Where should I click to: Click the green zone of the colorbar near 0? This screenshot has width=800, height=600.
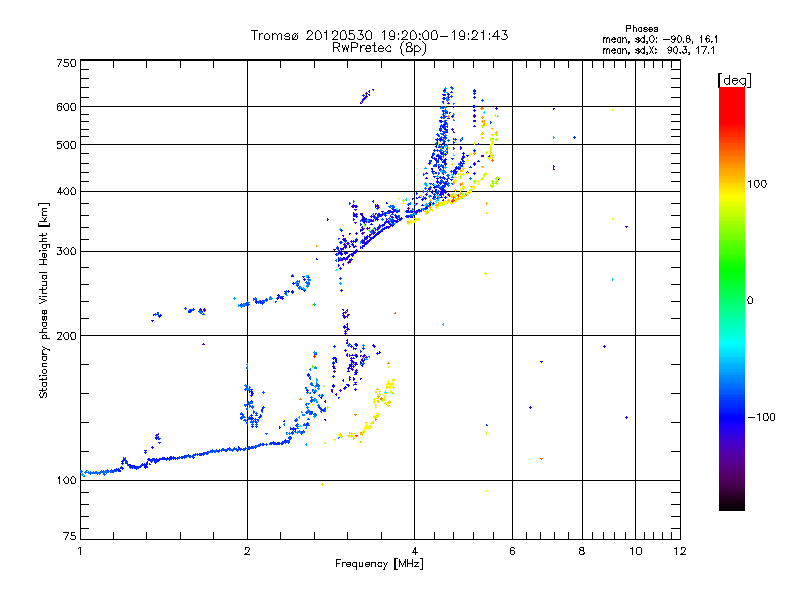[x=732, y=286]
